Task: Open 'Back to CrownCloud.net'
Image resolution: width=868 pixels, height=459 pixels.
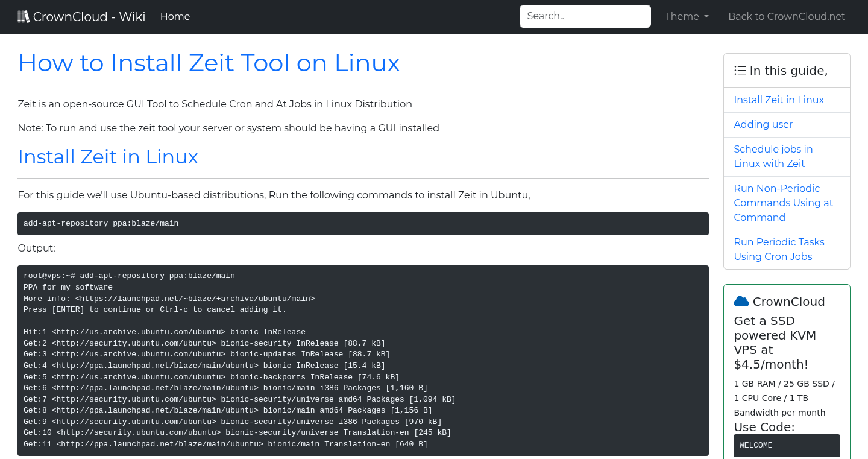Action: coord(787,16)
